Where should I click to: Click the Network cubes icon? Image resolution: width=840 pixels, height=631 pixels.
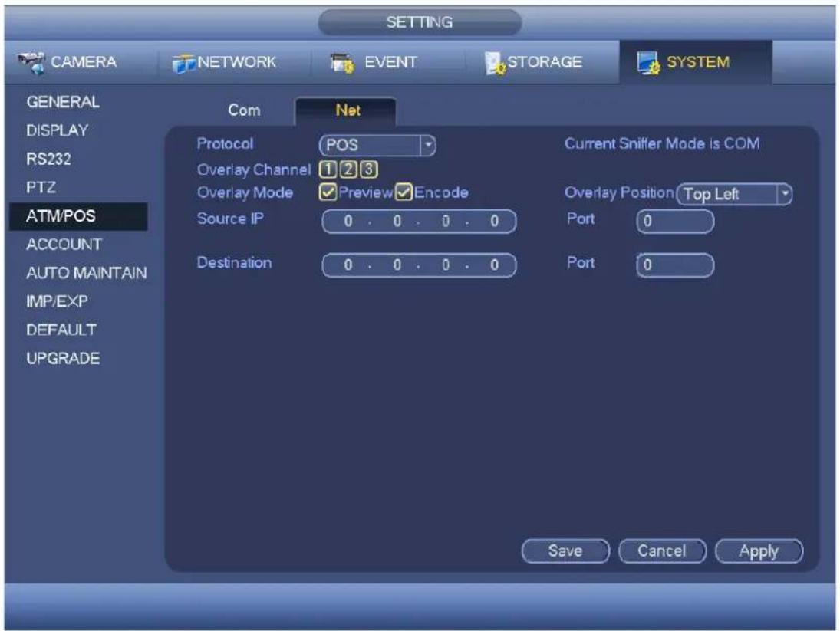pyautogui.click(x=184, y=64)
